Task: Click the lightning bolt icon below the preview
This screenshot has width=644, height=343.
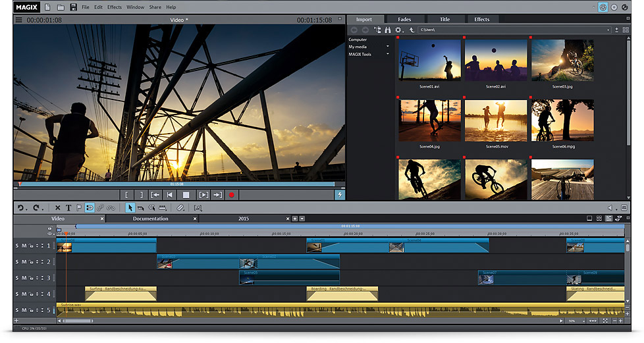Action: [340, 195]
